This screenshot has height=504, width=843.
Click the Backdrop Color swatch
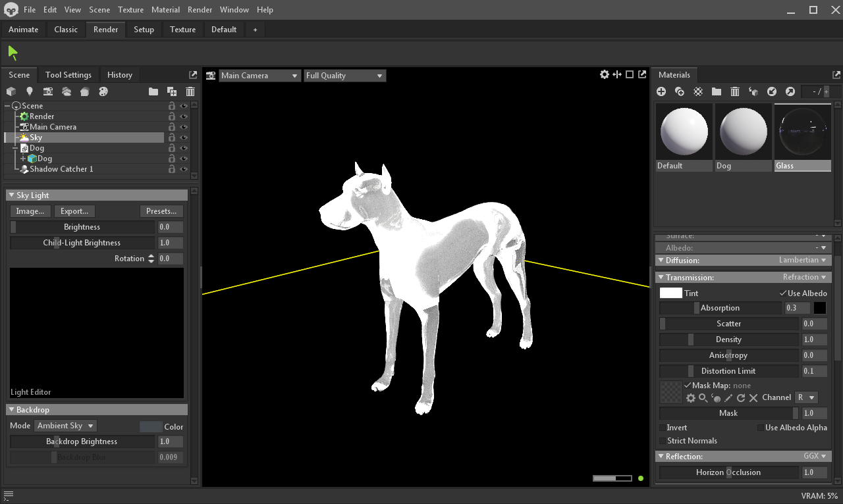click(x=151, y=426)
